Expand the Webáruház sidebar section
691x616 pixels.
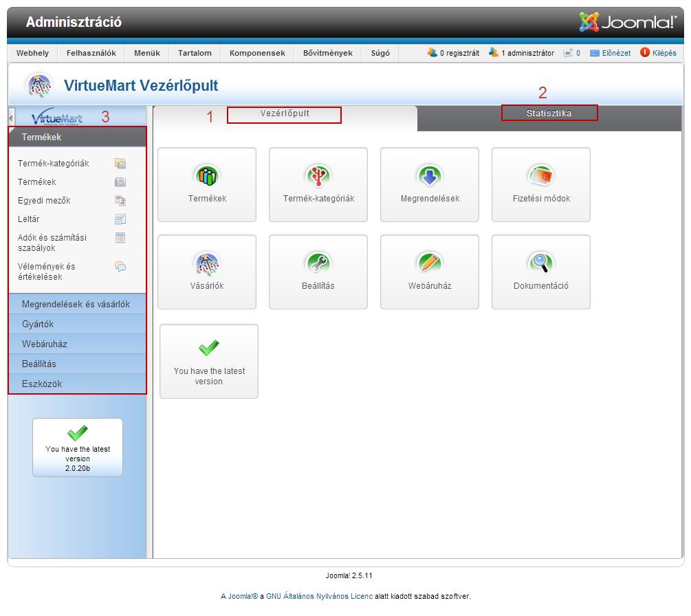78,344
